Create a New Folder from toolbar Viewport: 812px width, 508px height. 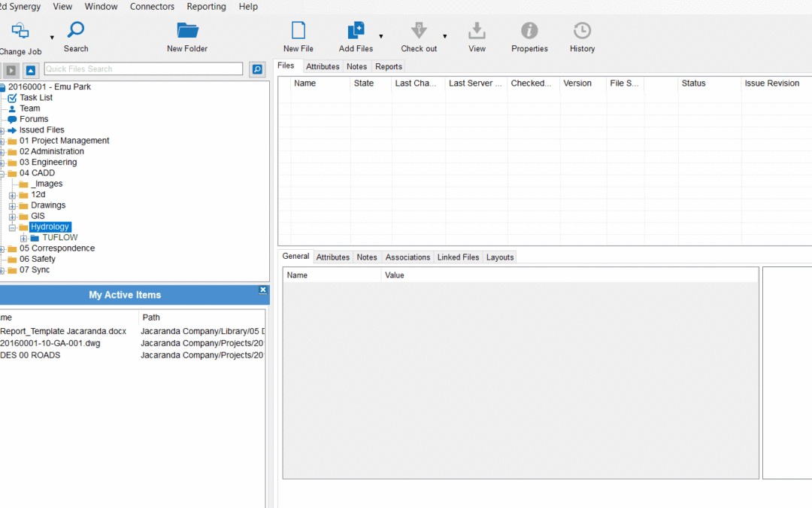187,31
